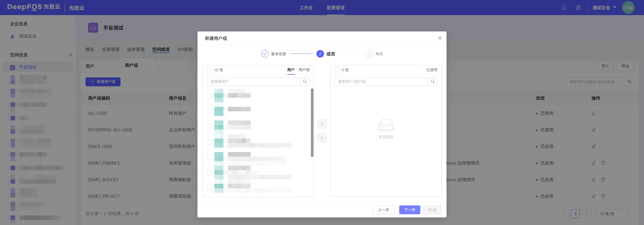The width and height of the screenshot is (644, 225).
Task: Check the second user in the list
Action: point(209,111)
